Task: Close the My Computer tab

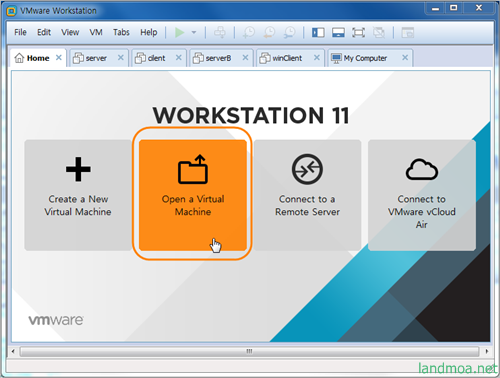Action: [x=405, y=58]
